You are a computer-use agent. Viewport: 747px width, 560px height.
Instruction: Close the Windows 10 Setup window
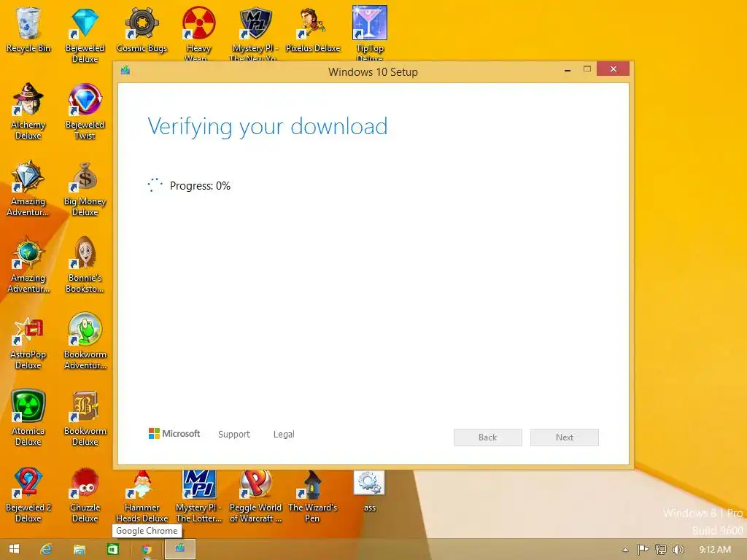(613, 69)
